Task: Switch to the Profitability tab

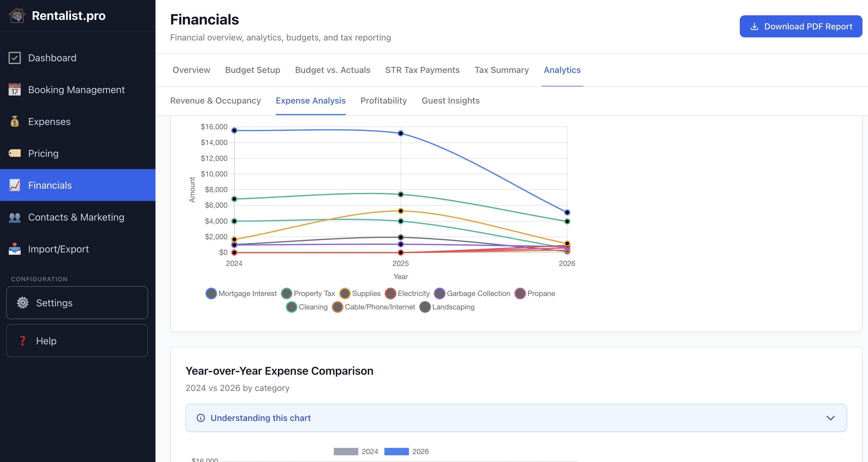Action: click(x=383, y=100)
